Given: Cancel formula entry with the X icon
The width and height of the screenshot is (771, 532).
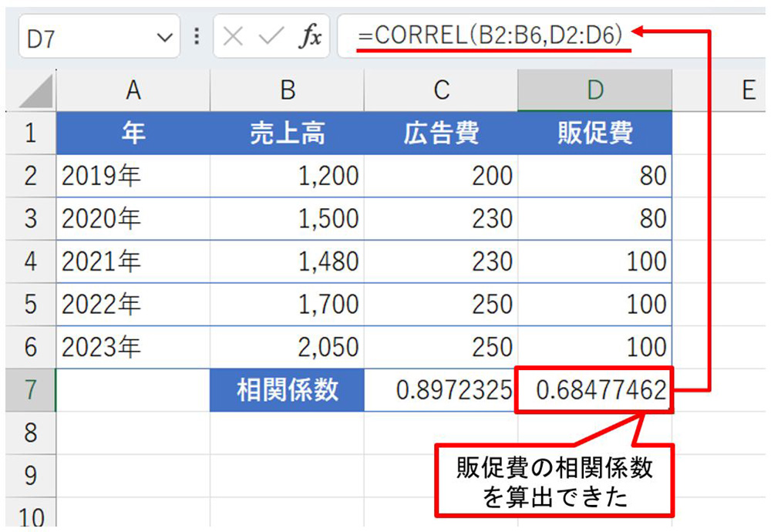Looking at the screenshot, I should click(233, 36).
